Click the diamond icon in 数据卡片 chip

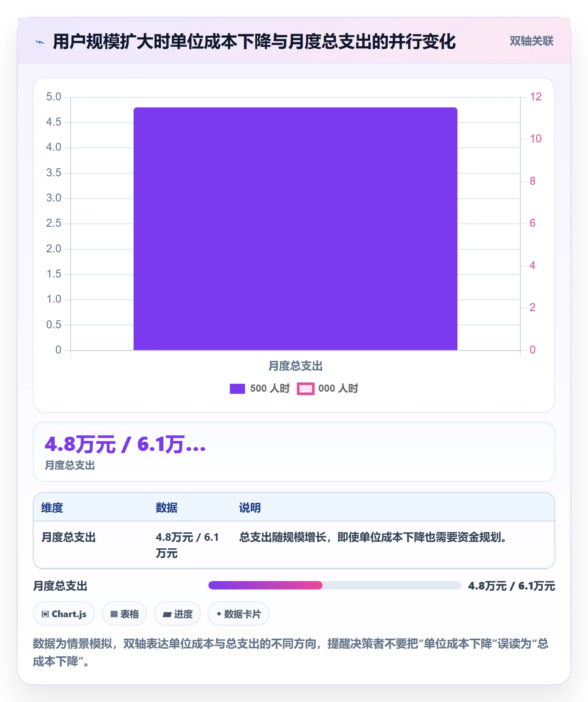[x=219, y=614]
